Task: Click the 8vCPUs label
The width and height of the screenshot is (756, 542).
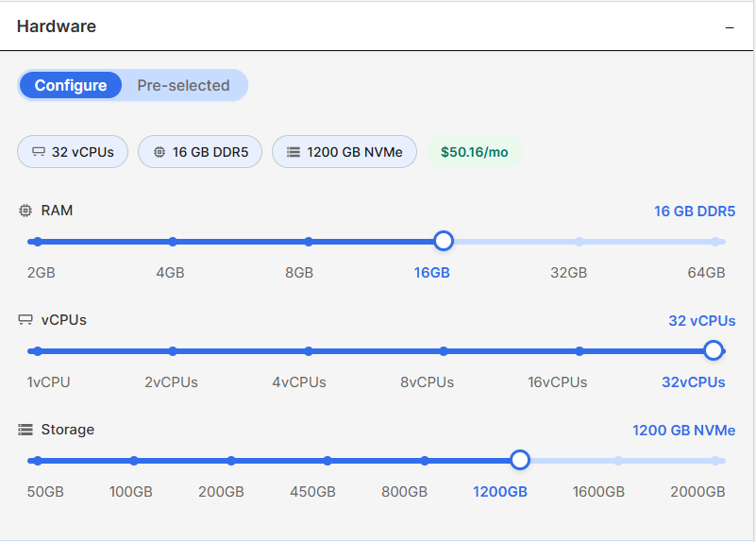Action: (x=428, y=382)
